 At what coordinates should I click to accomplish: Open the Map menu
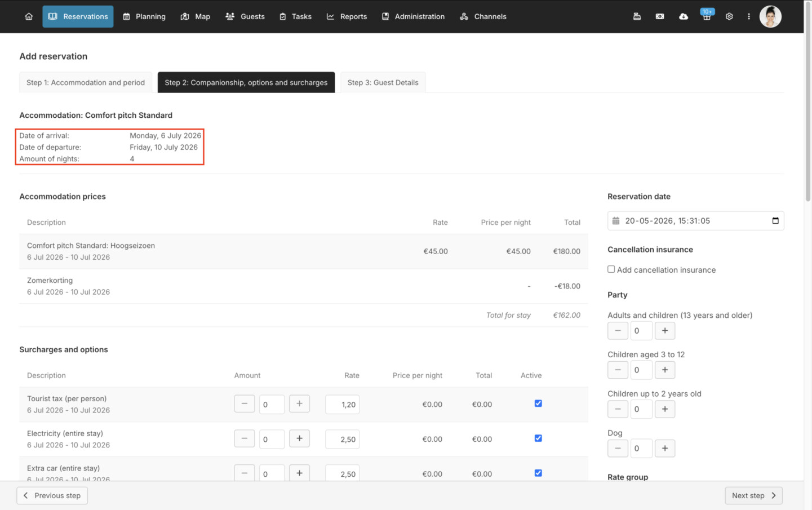[196, 16]
